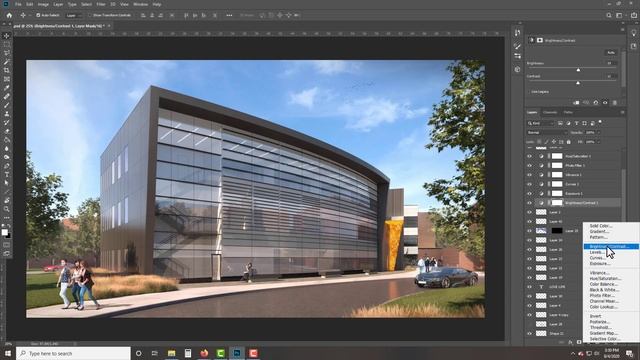This screenshot has height=360, width=640.
Task: Click the Auto button in Properties panel
Action: click(611, 53)
